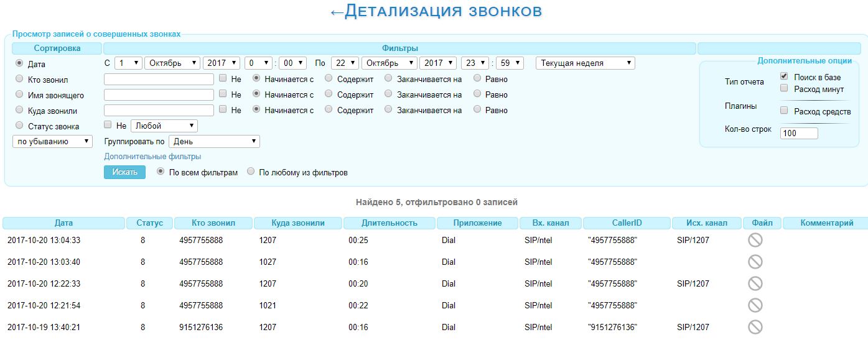Open the по убыванию sort order dropdown

[x=53, y=141]
